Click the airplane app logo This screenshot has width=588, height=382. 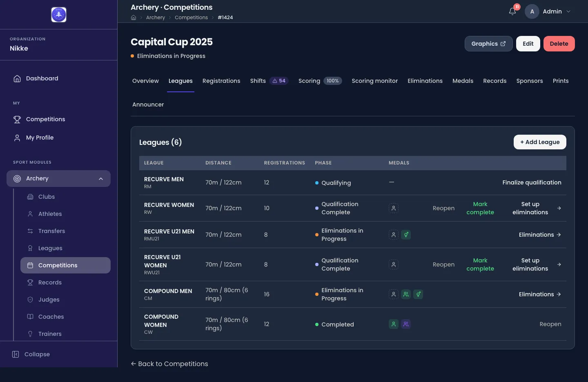tap(59, 15)
